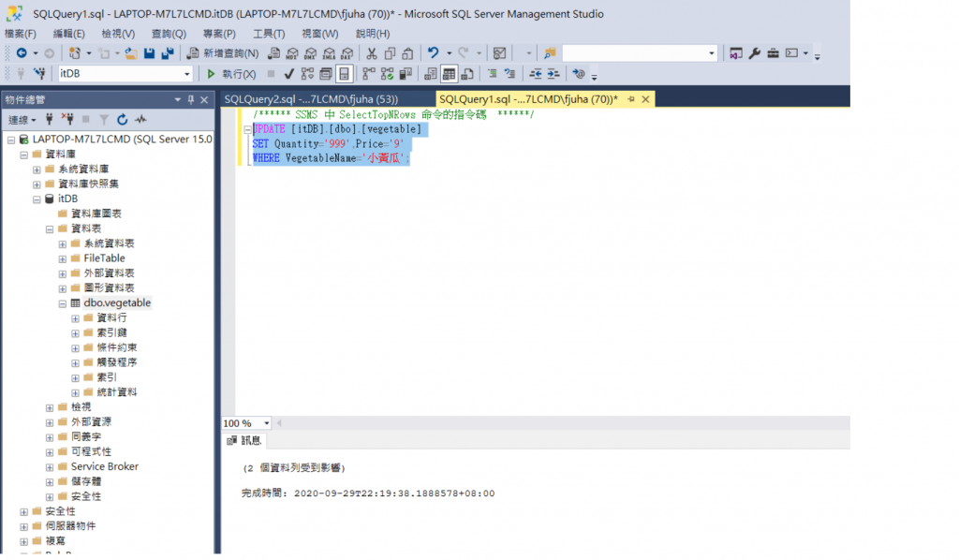The width and height of the screenshot is (959, 560).
Task: Switch to the SQLQuery2.sql tab
Action: point(311,99)
